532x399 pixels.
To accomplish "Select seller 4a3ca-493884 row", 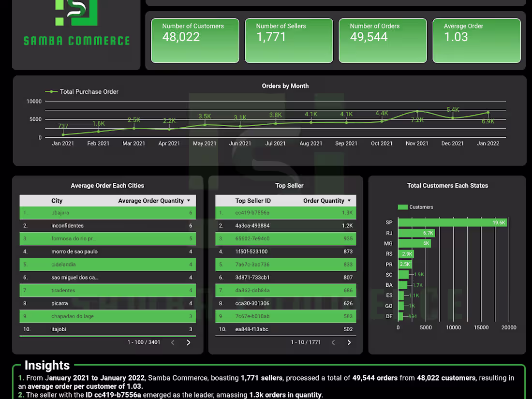I will (286, 226).
